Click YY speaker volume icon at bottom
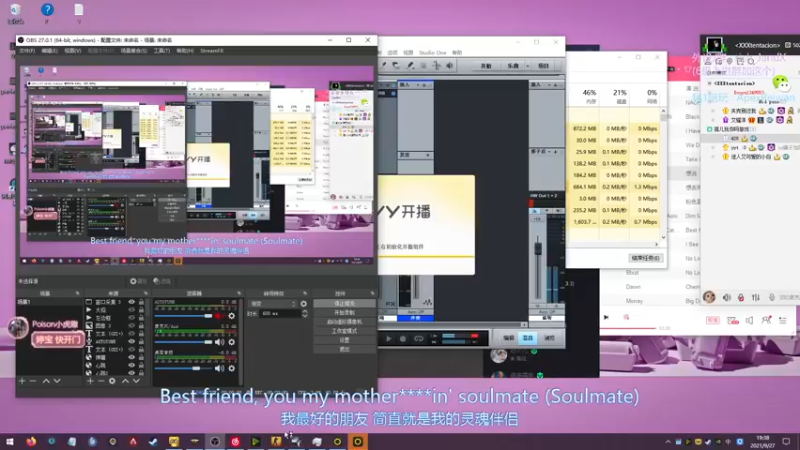Image resolution: width=800 pixels, height=450 pixels. point(727,297)
